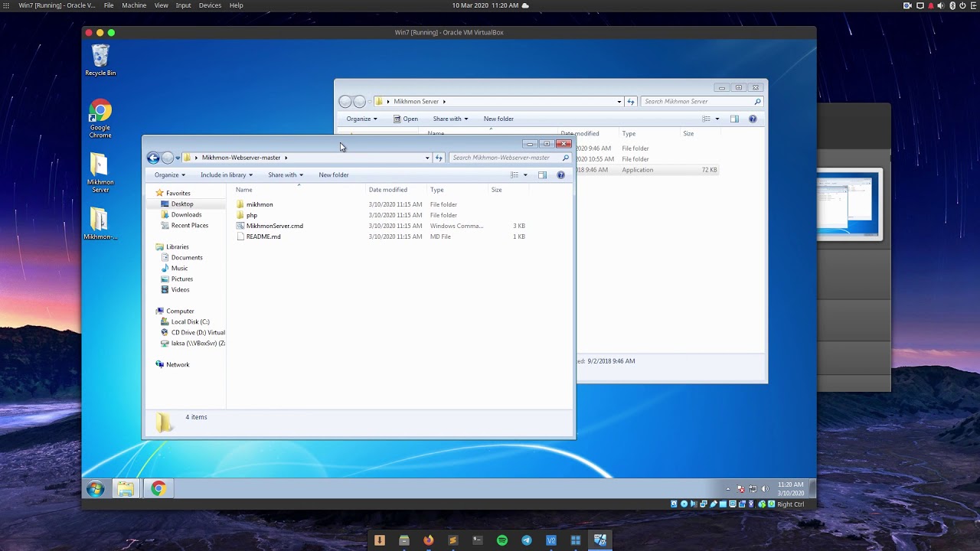Show preview pane in Mikhmon Server window
Viewport: 980px width, 551px height.
734,119
